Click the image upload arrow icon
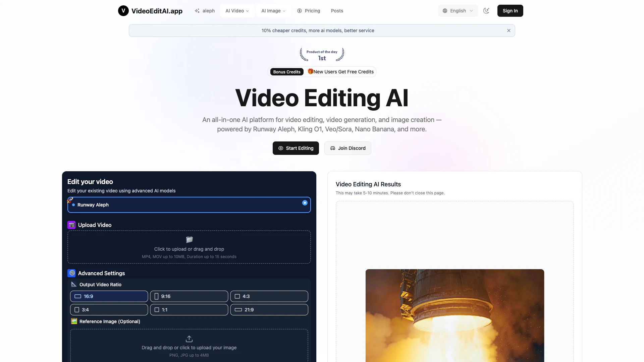The width and height of the screenshot is (644, 362). point(189,339)
